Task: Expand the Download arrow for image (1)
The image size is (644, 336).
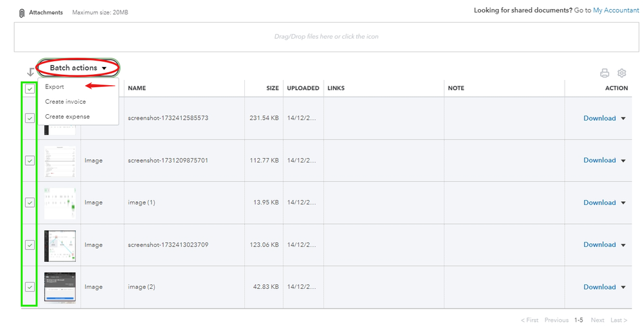Action: (623, 203)
